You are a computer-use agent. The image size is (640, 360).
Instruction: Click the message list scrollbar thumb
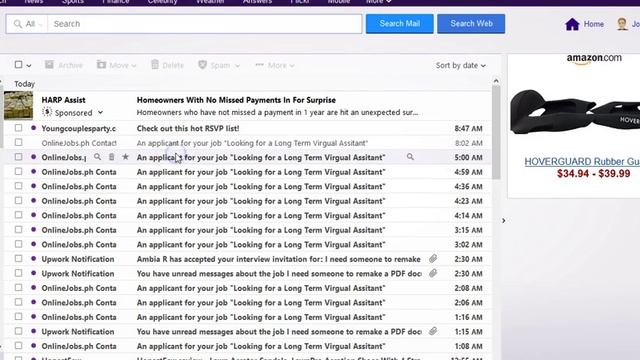(496, 132)
